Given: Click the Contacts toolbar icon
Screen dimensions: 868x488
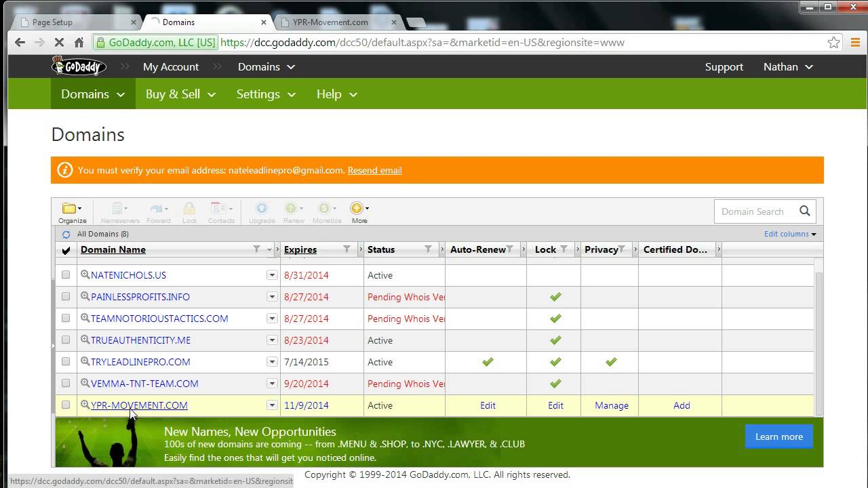Looking at the screenshot, I should [x=221, y=212].
